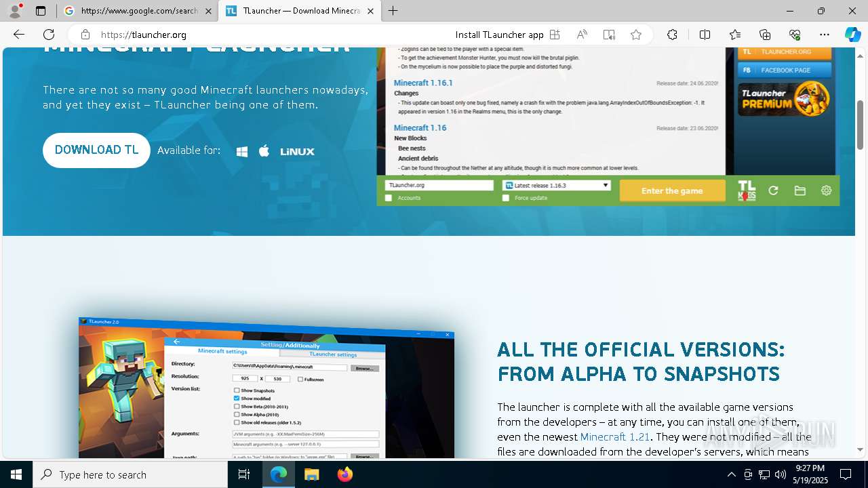868x488 pixels.
Task: Toggle Show modified checkbox
Action: (237, 399)
